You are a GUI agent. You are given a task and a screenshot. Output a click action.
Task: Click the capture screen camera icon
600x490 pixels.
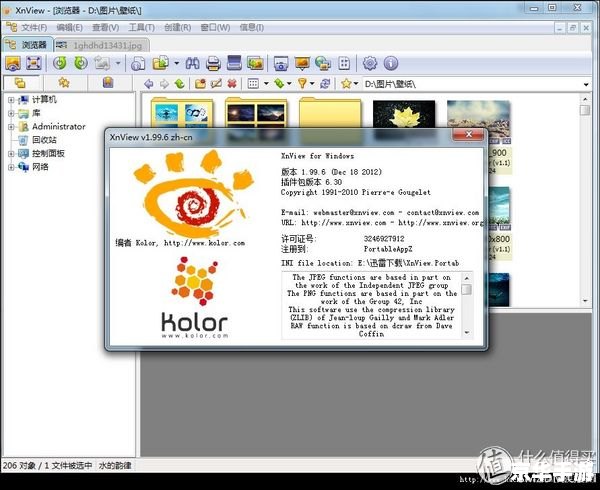point(281,63)
